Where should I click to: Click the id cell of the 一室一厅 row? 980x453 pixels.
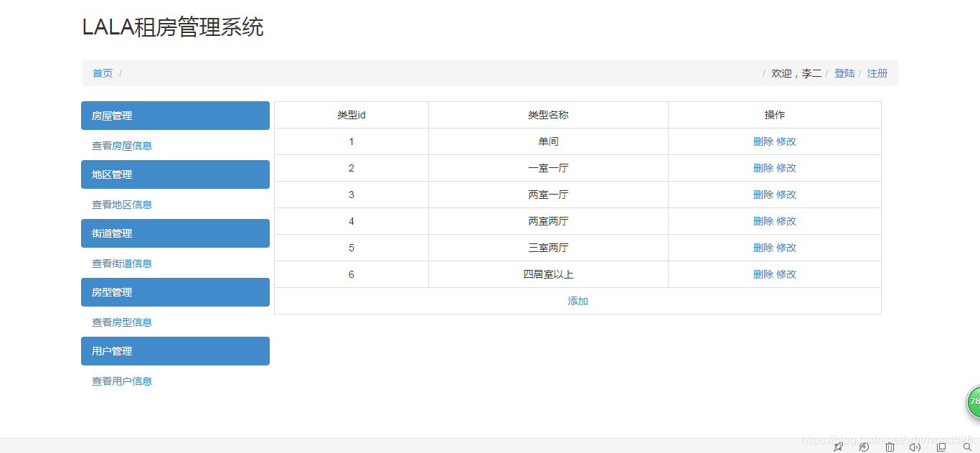pos(352,168)
